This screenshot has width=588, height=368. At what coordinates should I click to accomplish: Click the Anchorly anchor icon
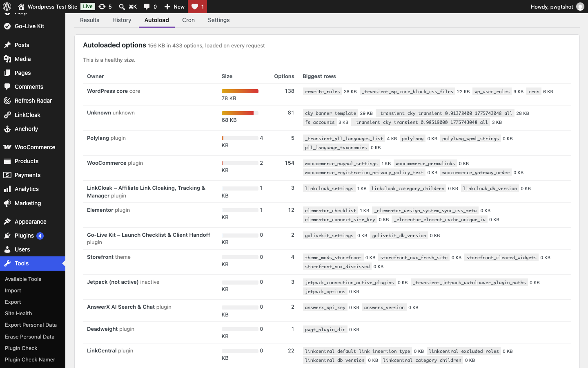coord(7,129)
